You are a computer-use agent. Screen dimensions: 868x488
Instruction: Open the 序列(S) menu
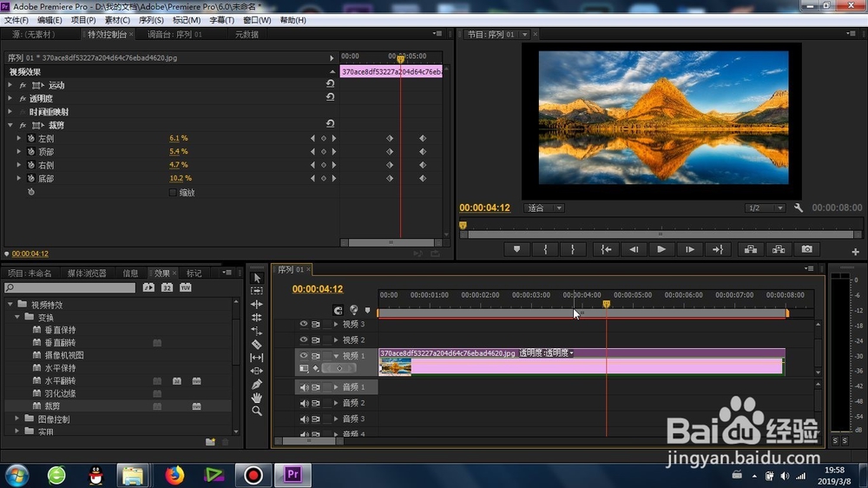coord(151,20)
